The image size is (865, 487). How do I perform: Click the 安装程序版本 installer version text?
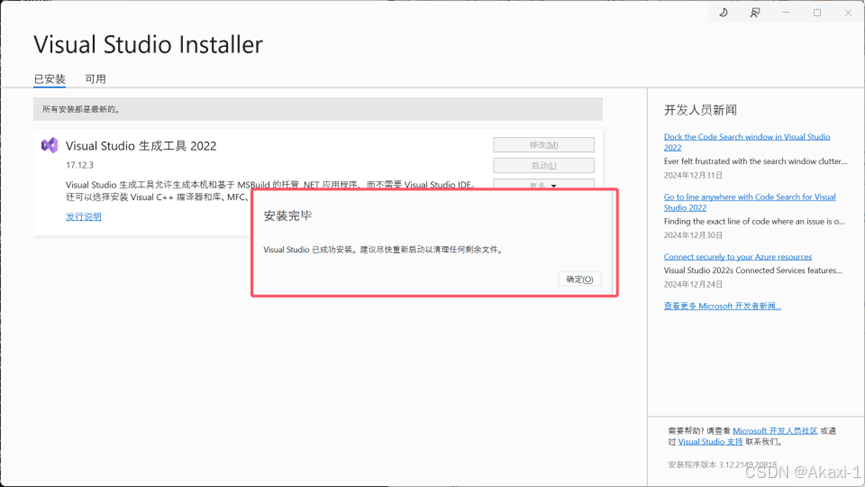[722, 465]
